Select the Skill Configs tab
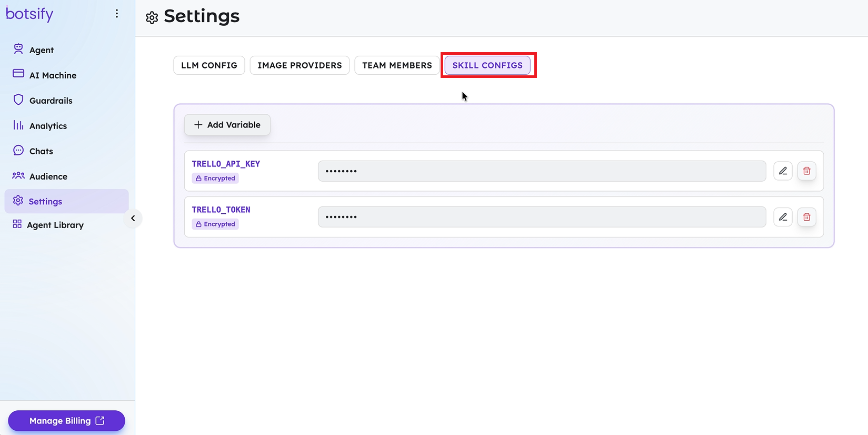The width and height of the screenshot is (868, 435). coord(487,65)
